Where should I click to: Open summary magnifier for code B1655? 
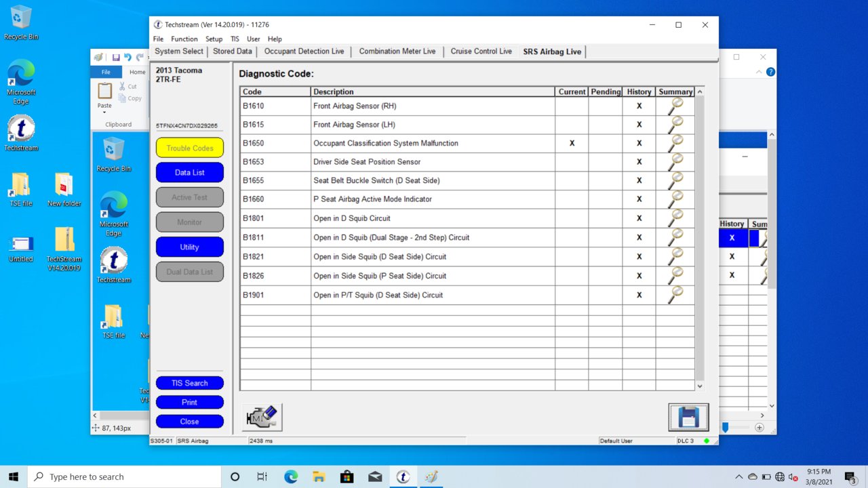point(675,180)
